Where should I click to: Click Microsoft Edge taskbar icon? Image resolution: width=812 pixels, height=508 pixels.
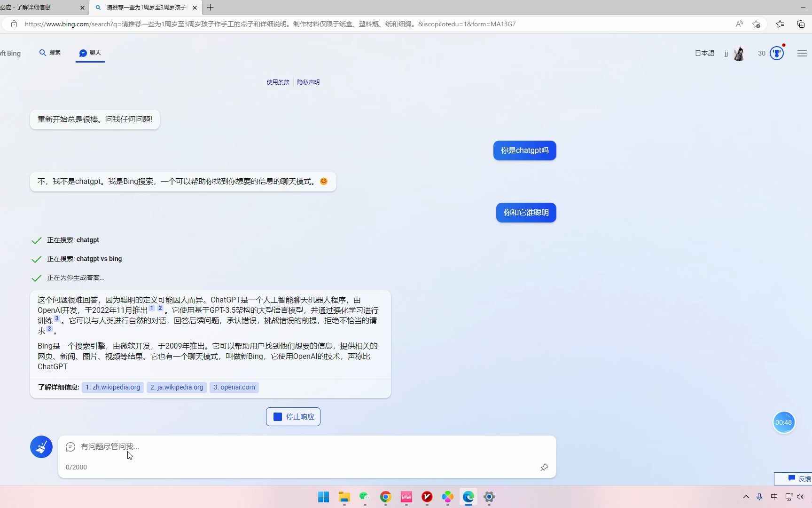[468, 497]
